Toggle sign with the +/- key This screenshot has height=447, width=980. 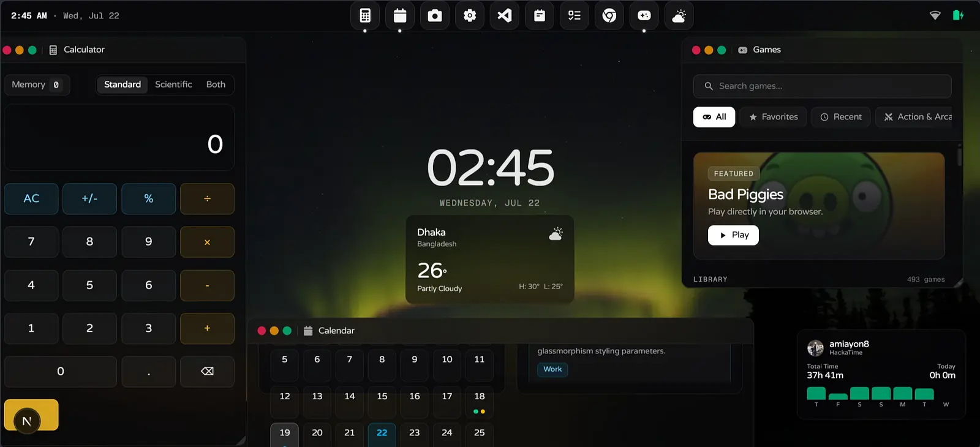89,198
